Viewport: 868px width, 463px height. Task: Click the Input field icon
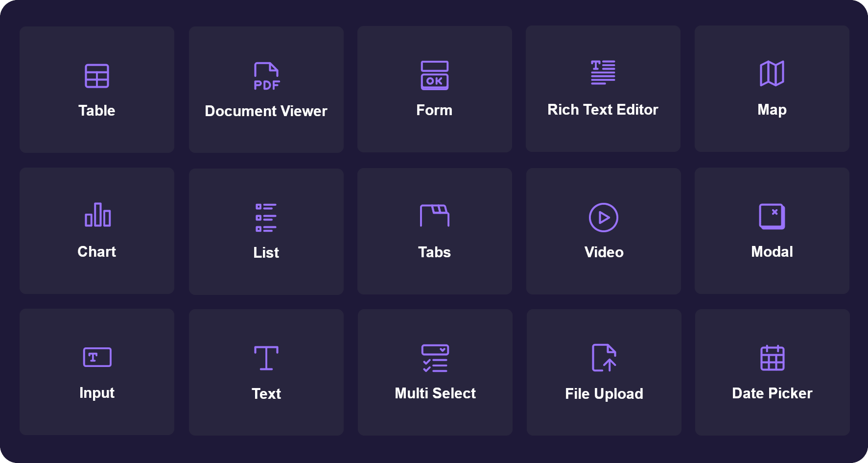click(97, 357)
